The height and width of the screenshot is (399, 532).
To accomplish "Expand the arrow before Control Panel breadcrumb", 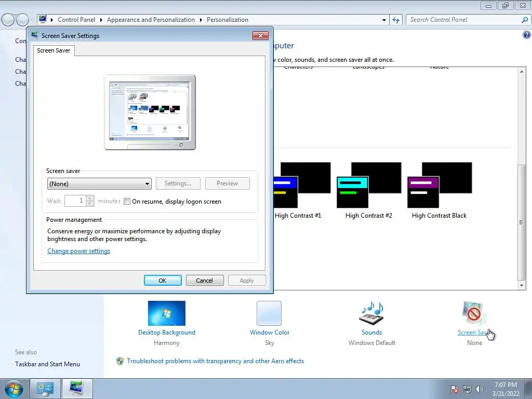I will (x=52, y=20).
